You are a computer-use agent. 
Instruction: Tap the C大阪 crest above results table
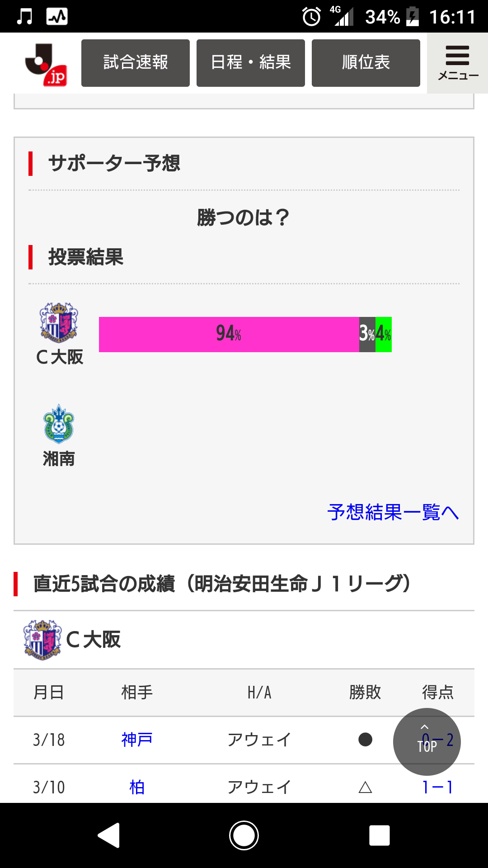tap(42, 640)
